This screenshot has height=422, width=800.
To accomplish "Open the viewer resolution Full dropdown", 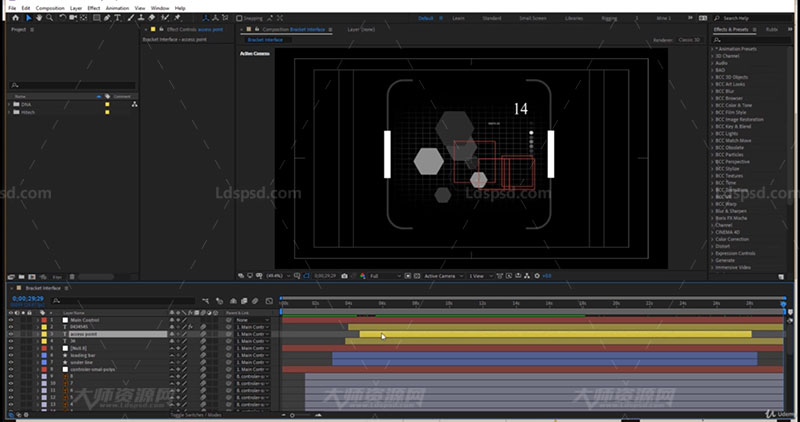I will pyautogui.click(x=385, y=276).
